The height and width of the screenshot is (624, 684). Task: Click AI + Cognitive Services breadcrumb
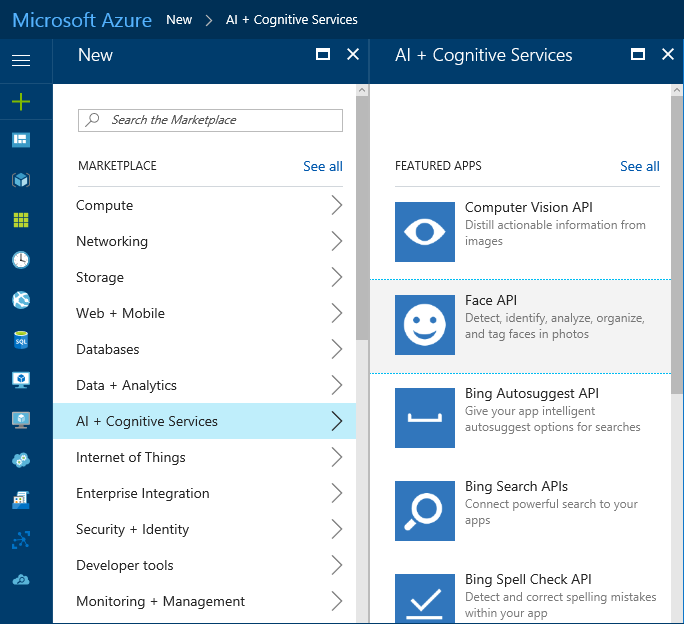coord(291,20)
